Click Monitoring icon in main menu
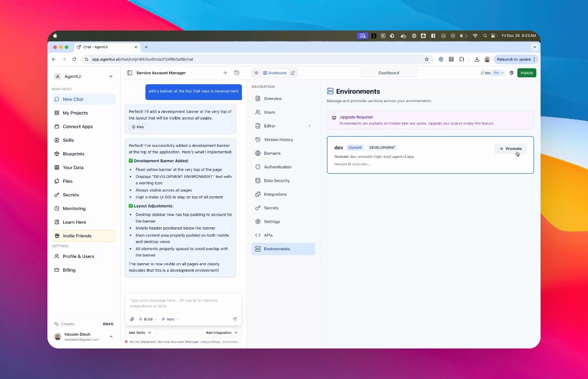This screenshot has width=588, height=379. point(56,208)
